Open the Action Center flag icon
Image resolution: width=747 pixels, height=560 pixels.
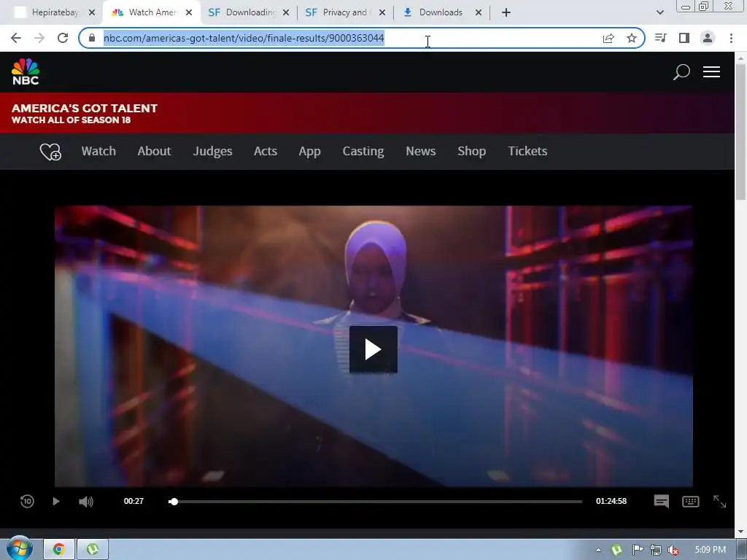pos(638,550)
